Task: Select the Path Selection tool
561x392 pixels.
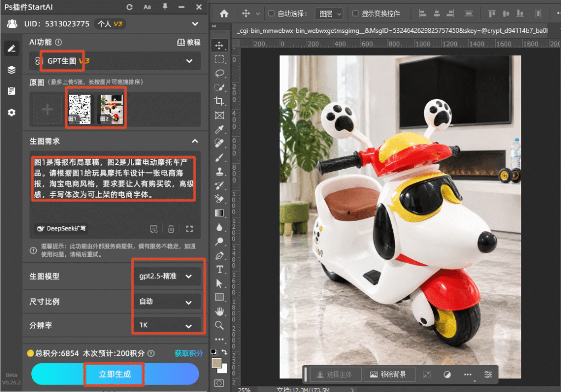Action: click(x=219, y=283)
